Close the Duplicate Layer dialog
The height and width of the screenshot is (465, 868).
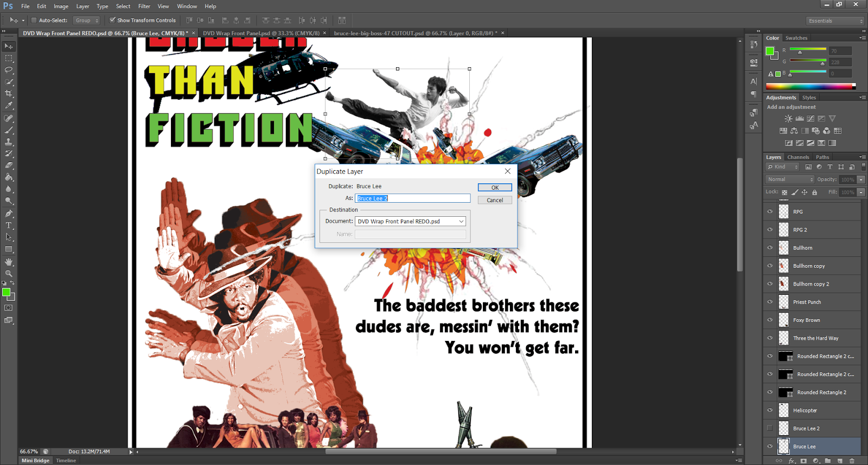(508, 171)
